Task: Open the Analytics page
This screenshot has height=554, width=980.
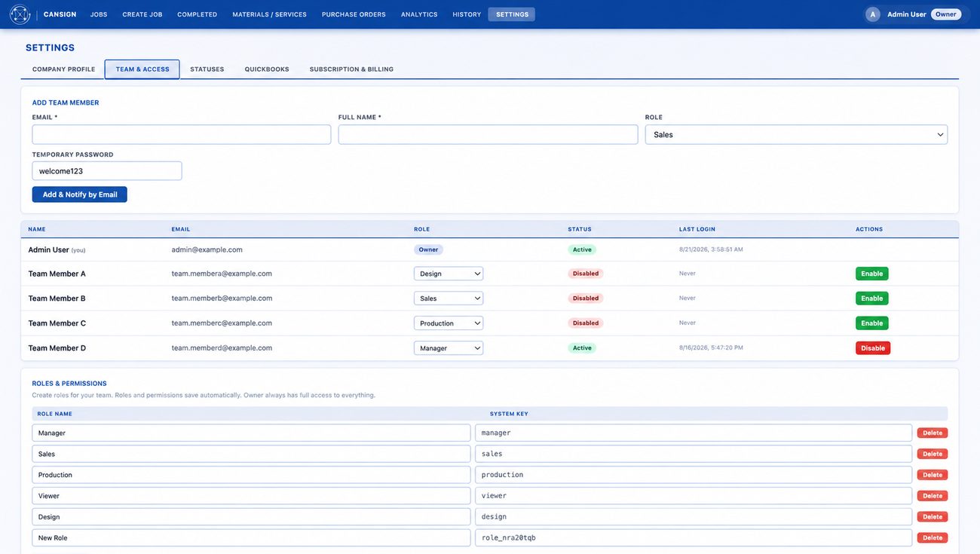Action: (x=419, y=14)
